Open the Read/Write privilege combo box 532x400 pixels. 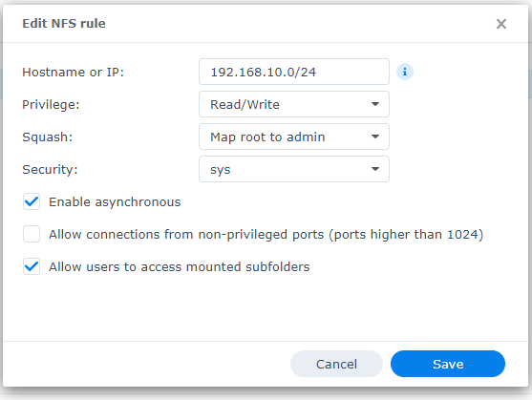[294, 104]
